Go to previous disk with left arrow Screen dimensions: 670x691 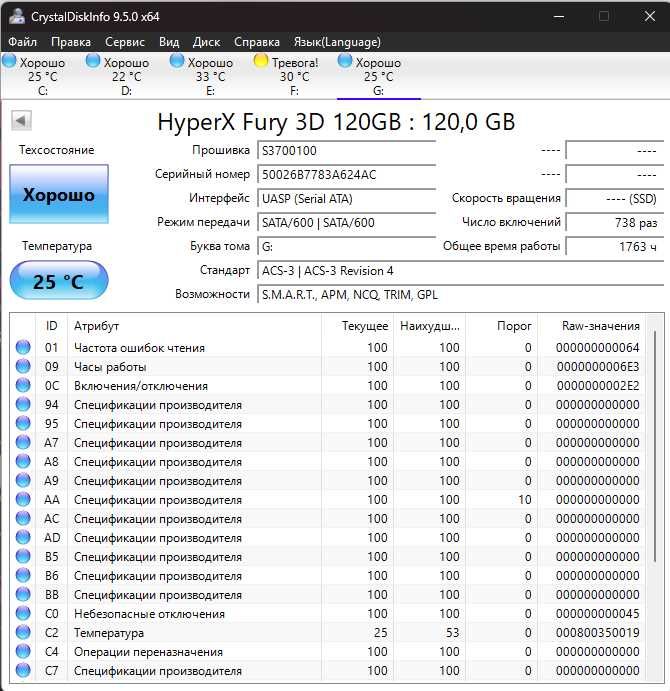point(21,120)
